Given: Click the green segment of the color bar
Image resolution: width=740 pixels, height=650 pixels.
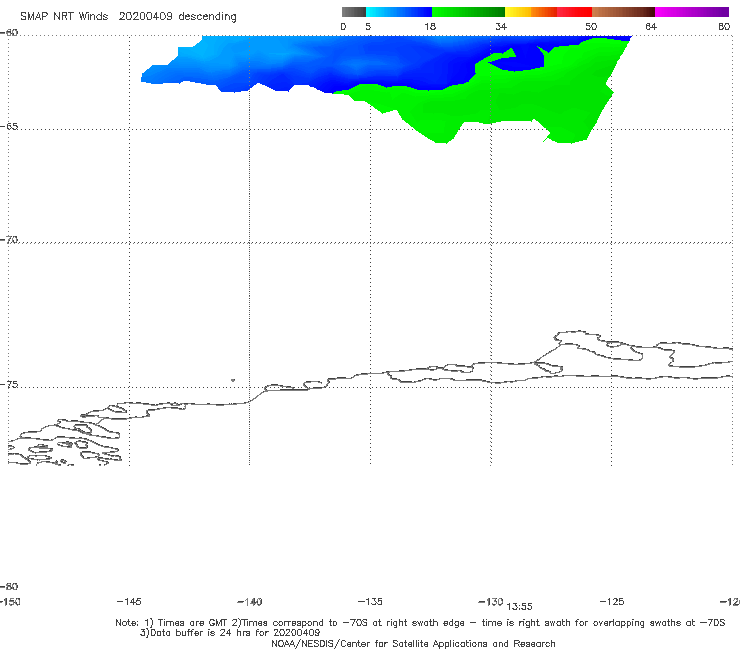Looking at the screenshot, I should [468, 12].
